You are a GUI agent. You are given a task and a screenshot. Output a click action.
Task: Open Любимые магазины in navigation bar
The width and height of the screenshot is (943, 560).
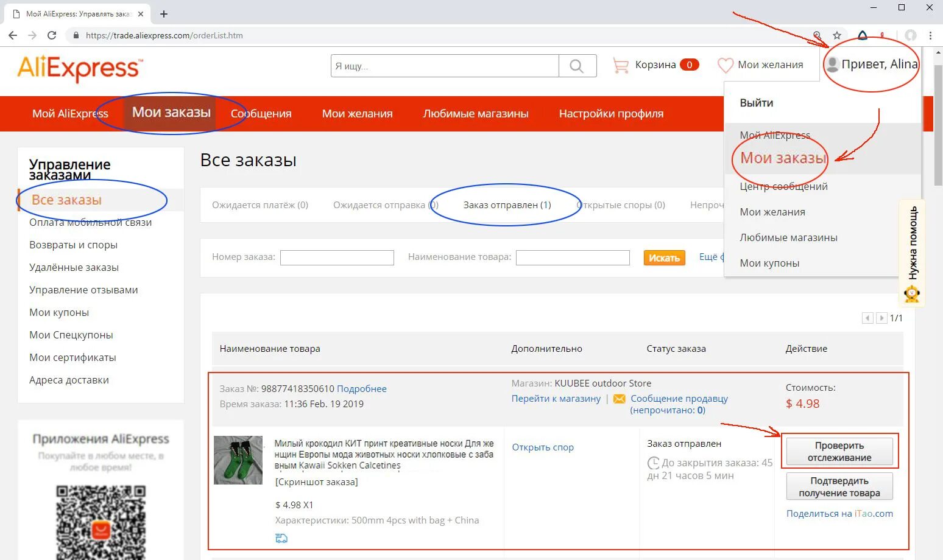click(x=476, y=113)
